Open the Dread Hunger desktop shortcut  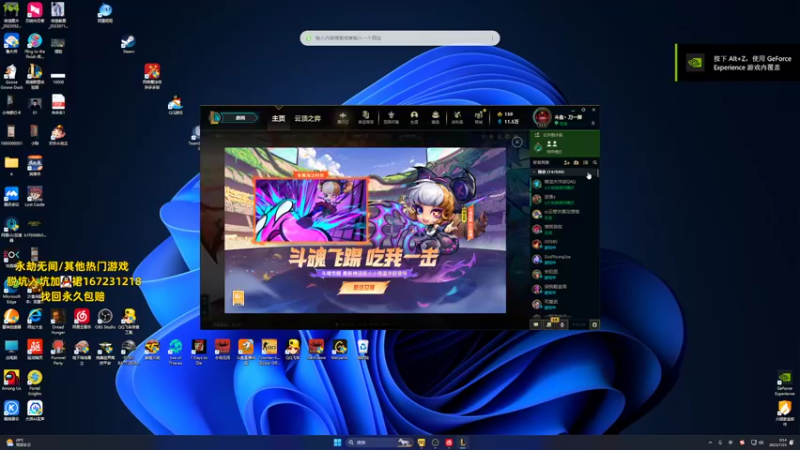pos(58,321)
